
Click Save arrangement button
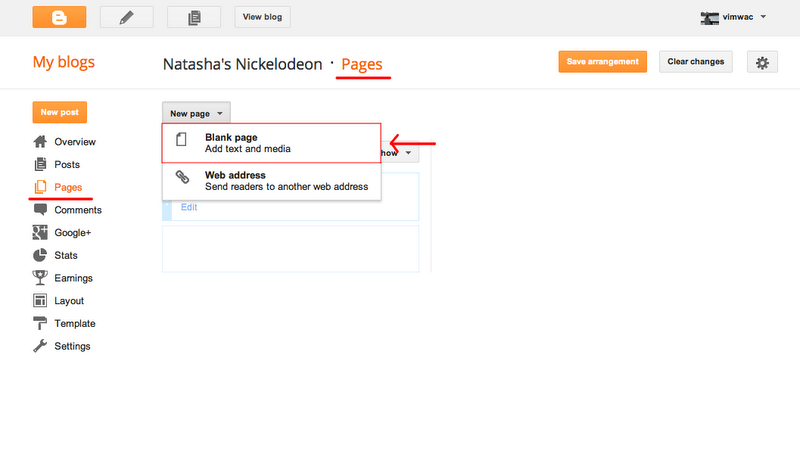point(603,62)
